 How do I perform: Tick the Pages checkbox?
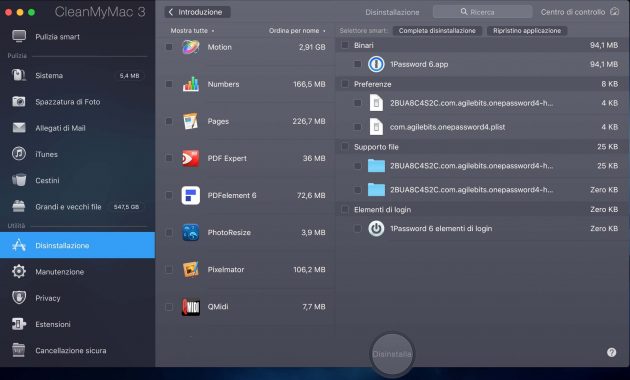click(x=169, y=121)
